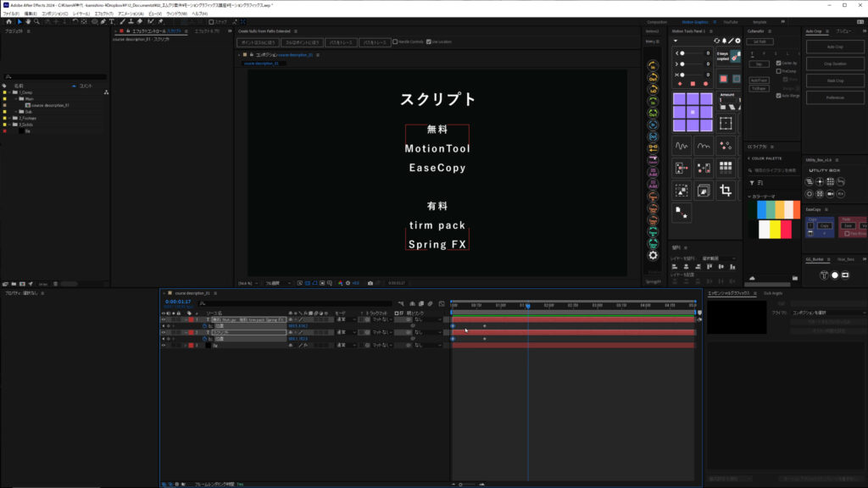Click the gear icon in the script sidebar

[653, 255]
